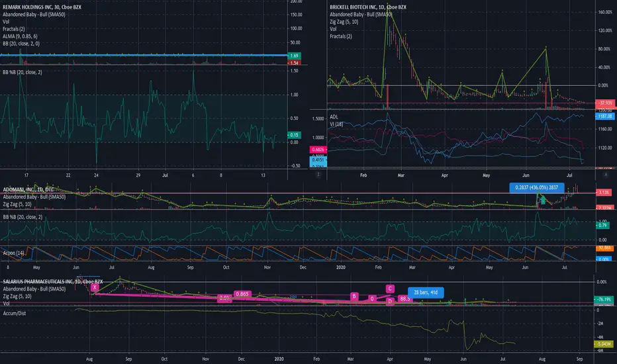Click the 3.13% price tag on Adomani chart

point(604,193)
